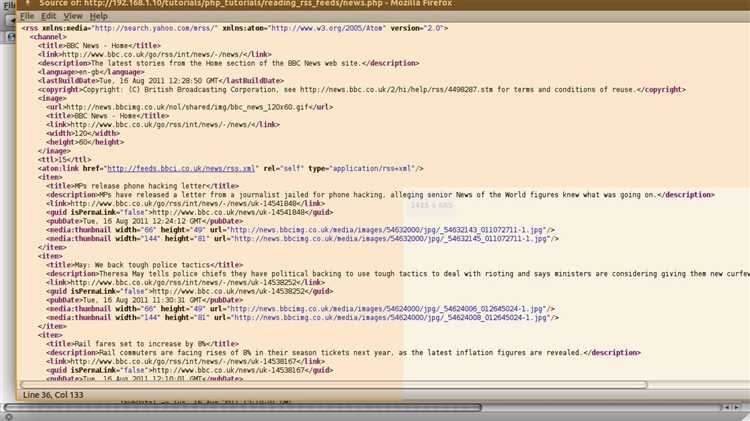The height and width of the screenshot is (421, 750).
Task: Click the scroll-right arrow at bottom right
Action: pos(737,408)
